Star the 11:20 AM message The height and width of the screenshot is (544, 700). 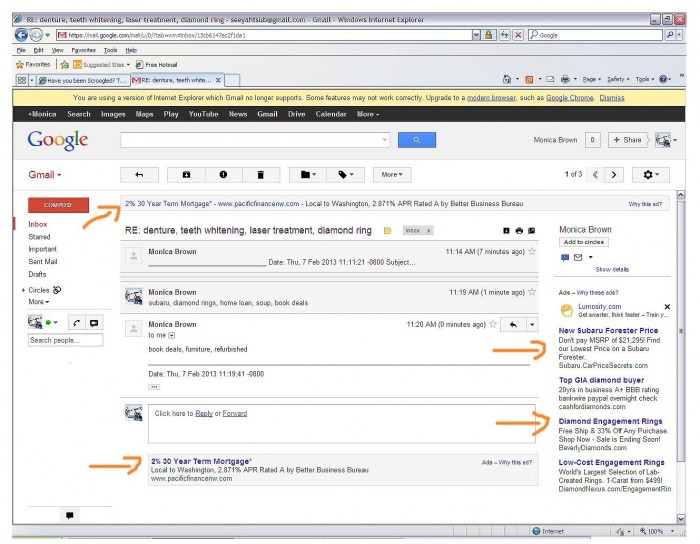pyautogui.click(x=493, y=324)
